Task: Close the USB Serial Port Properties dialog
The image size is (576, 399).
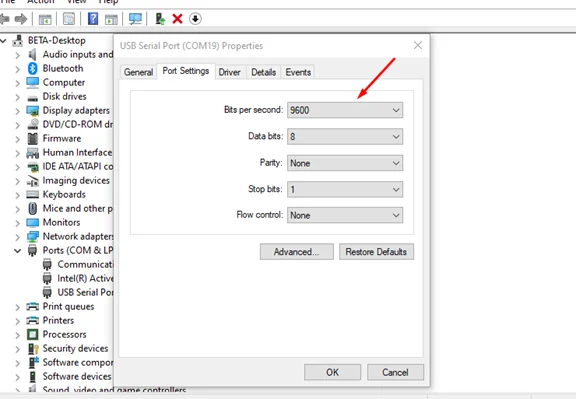Action: point(418,45)
